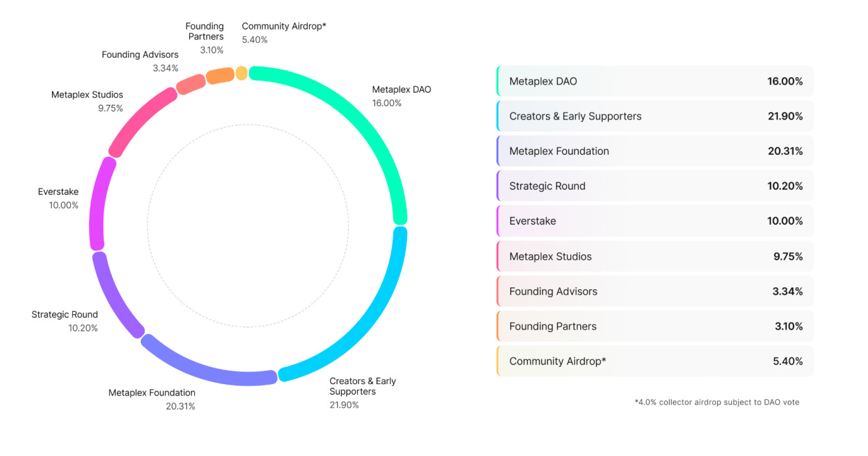Select the orange Founding Partners donut arc
The image size is (868, 456).
pyautogui.click(x=220, y=75)
